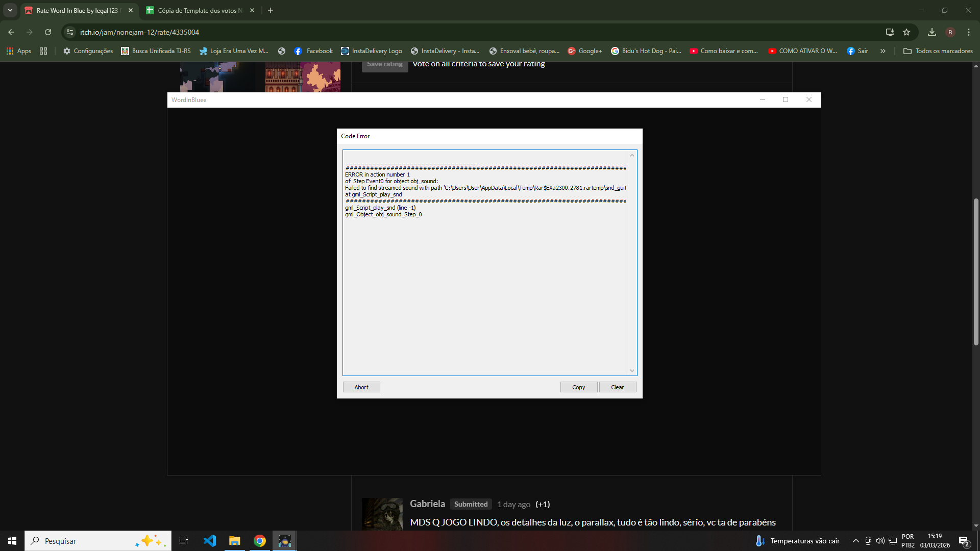Open Task View on the taskbar
Viewport: 980px width, 551px height.
[x=184, y=541]
